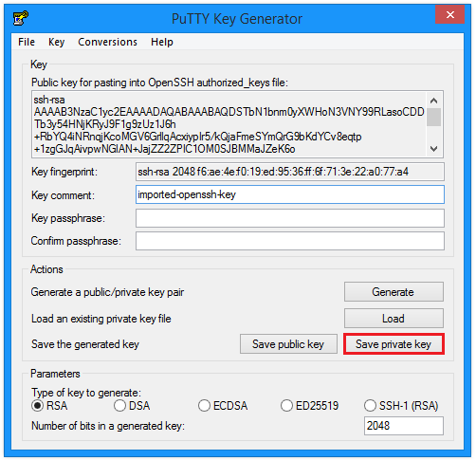This screenshot has width=476, height=460.
Task: Open the Conversions menu
Action: pyautogui.click(x=108, y=42)
